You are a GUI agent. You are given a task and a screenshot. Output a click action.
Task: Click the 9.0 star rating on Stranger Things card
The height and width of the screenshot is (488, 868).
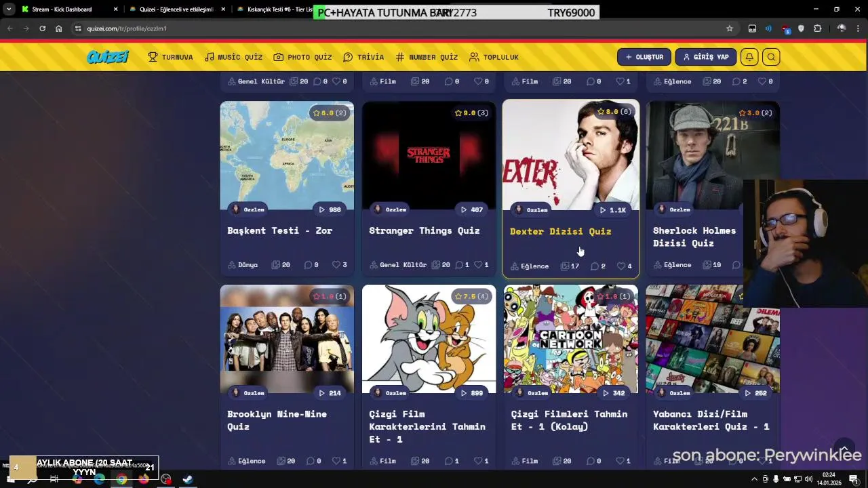click(471, 113)
